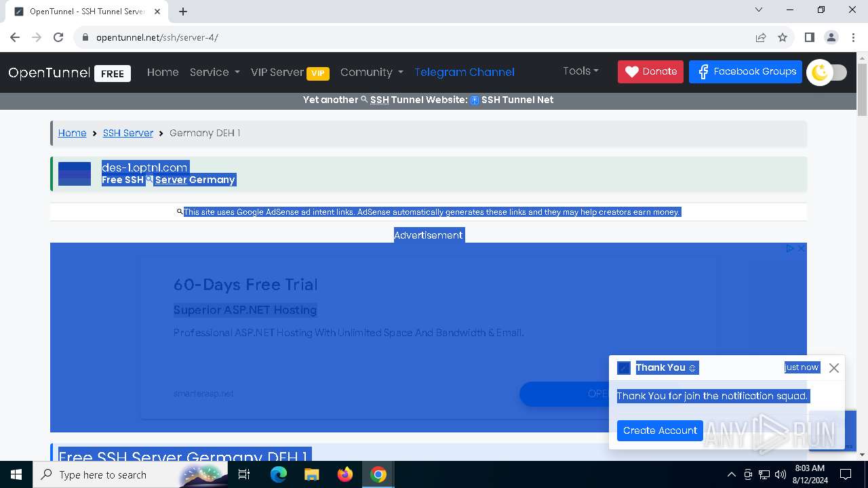The image size is (868, 488).
Task: Click the des-1.optnl.com hostname text
Action: click(144, 167)
